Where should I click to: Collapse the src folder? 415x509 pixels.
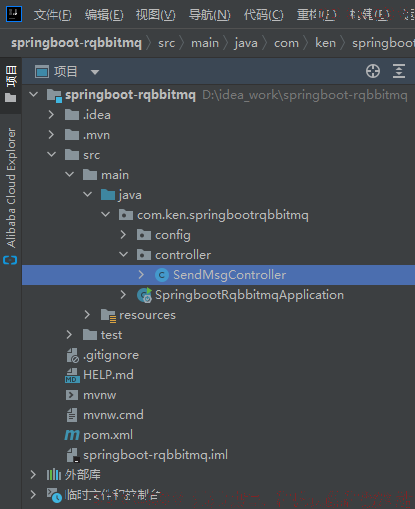tap(51, 154)
